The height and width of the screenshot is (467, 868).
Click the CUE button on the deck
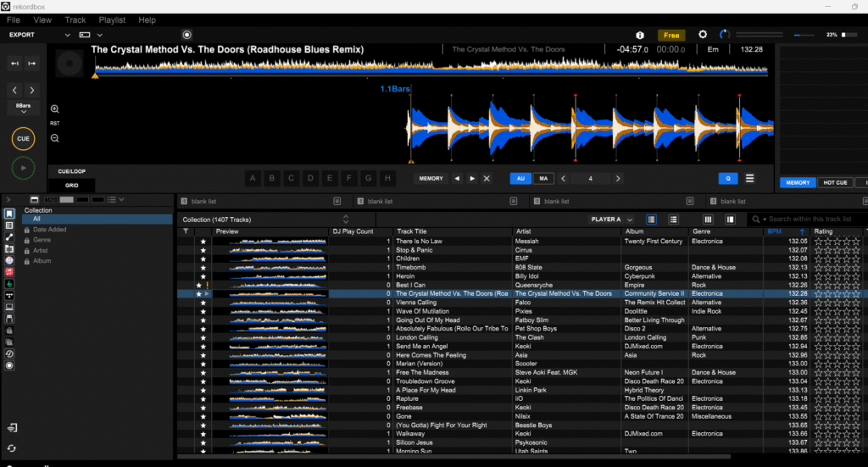[23, 139]
